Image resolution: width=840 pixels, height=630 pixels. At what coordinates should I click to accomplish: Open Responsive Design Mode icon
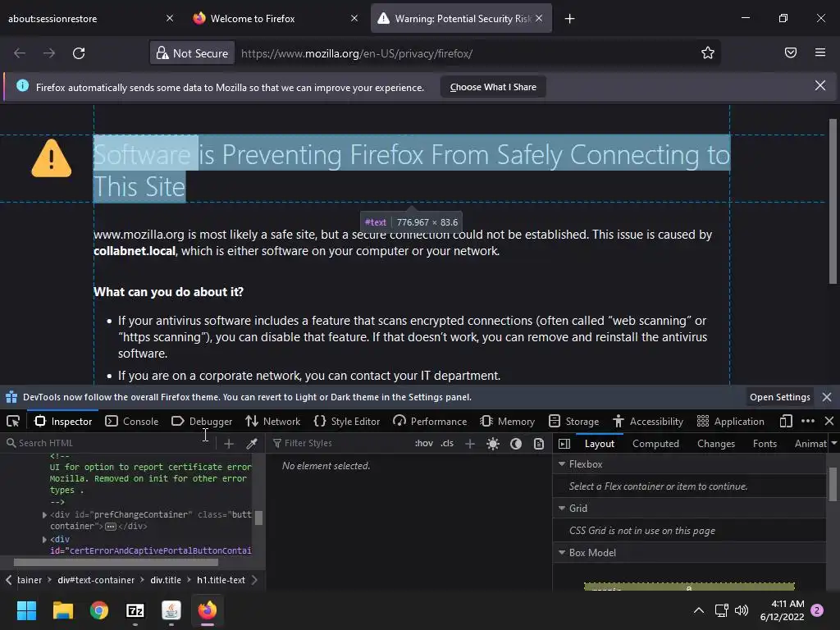786,422
